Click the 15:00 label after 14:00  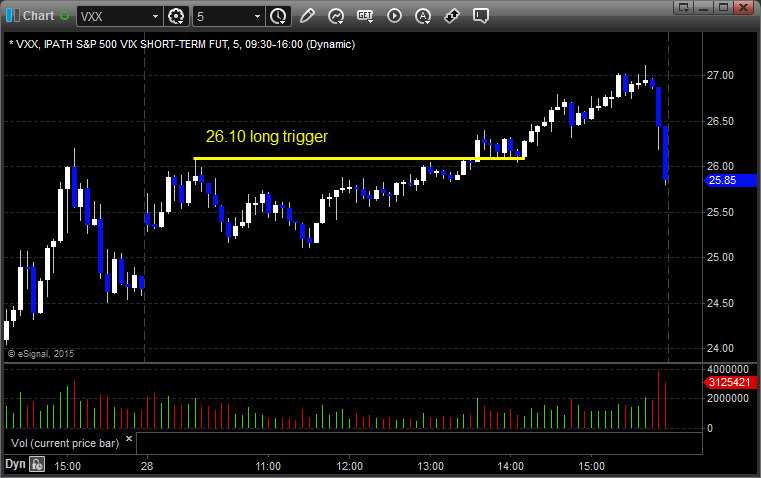click(x=592, y=466)
